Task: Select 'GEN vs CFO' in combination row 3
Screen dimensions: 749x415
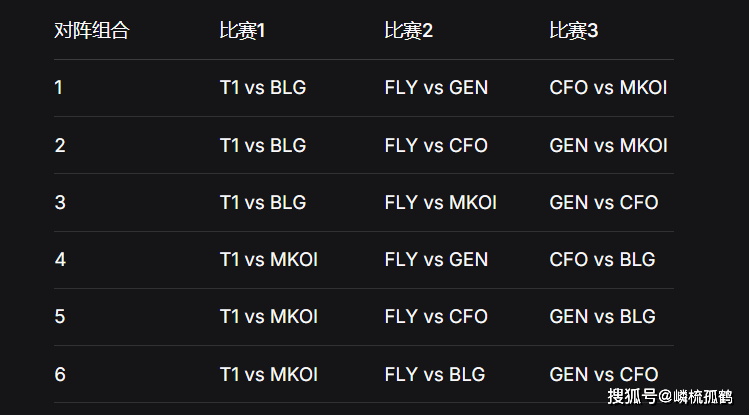Action: click(604, 202)
